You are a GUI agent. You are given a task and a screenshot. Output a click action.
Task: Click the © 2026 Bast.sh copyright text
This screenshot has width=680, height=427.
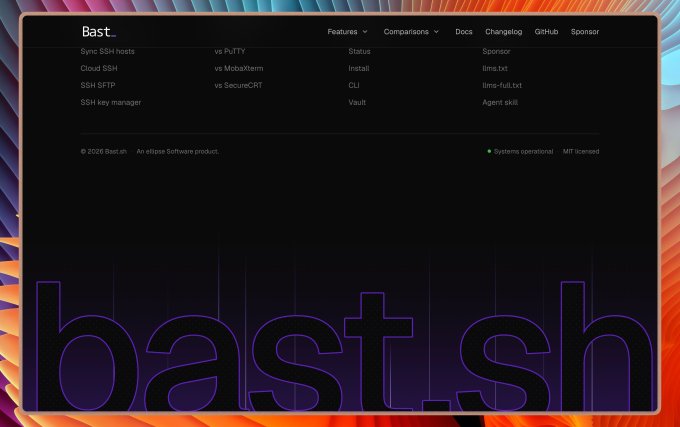(x=103, y=151)
